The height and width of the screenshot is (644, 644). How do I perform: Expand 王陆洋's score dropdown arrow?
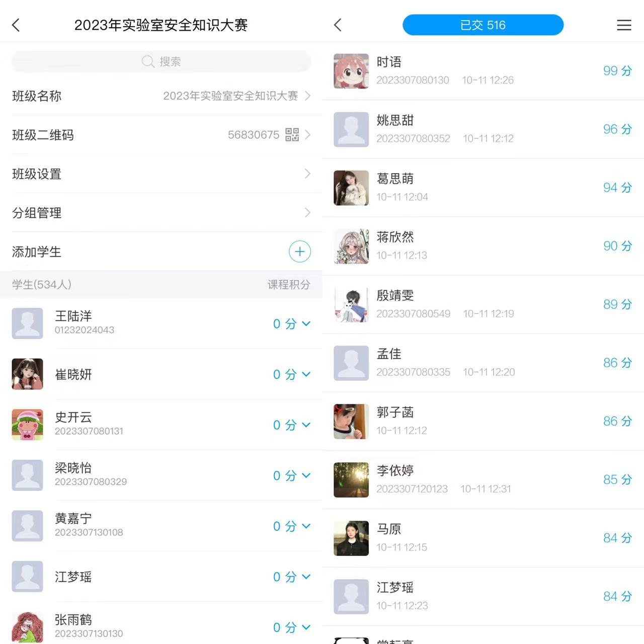click(x=306, y=324)
